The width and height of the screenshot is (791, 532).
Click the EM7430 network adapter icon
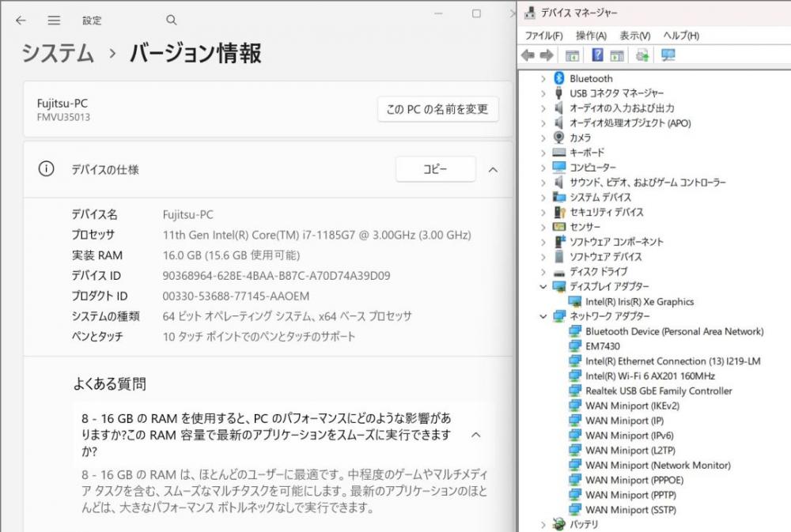pos(574,346)
